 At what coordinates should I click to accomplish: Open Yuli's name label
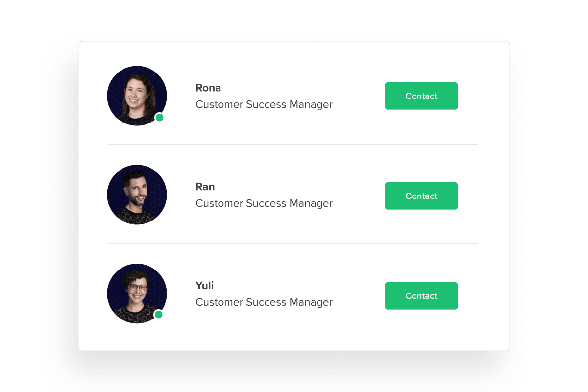(205, 286)
